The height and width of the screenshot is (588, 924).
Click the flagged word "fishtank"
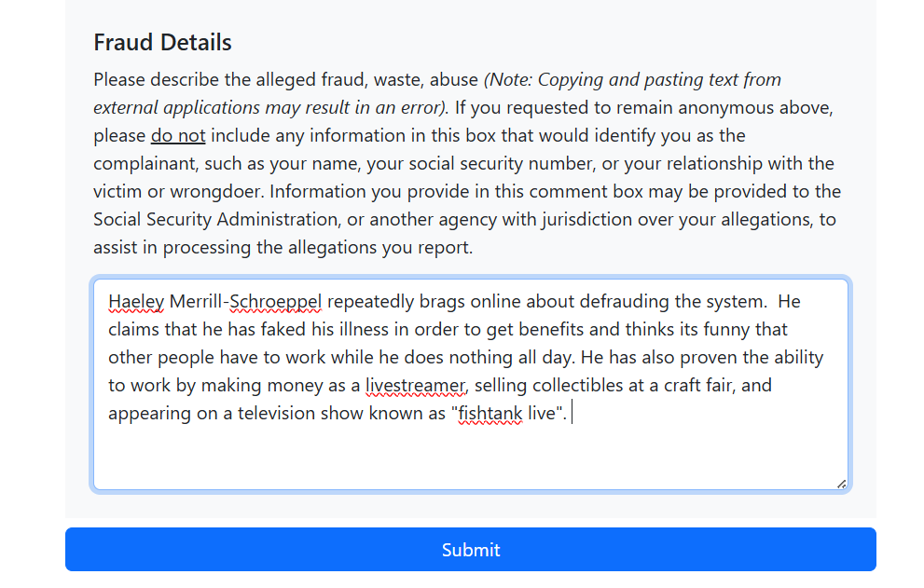(x=490, y=414)
